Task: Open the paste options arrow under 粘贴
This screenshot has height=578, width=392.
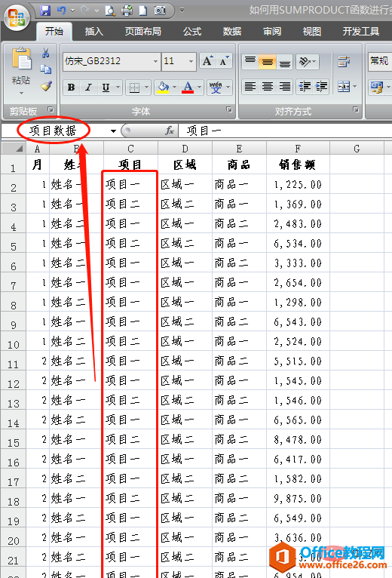Action: click(x=21, y=93)
